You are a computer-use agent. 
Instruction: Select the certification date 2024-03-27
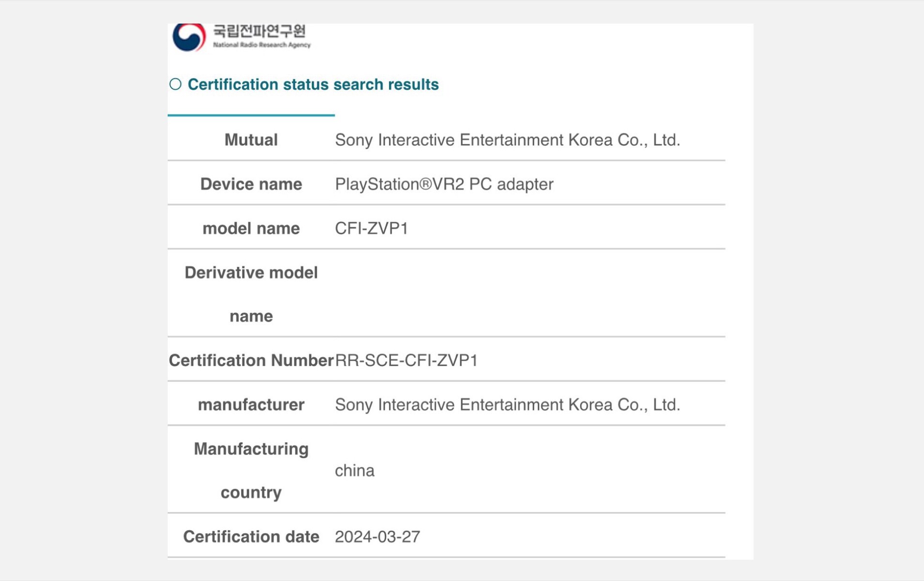tap(377, 536)
